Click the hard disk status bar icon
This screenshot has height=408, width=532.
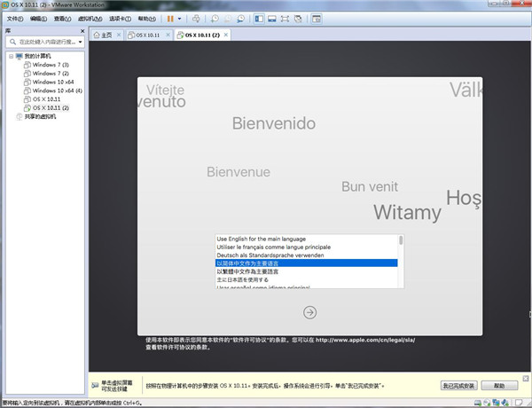click(x=477, y=403)
